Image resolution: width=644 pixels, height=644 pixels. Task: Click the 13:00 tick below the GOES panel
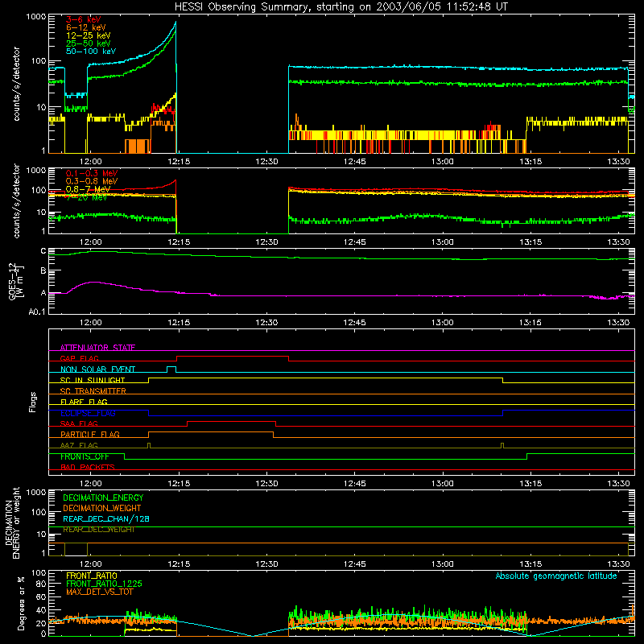point(442,323)
